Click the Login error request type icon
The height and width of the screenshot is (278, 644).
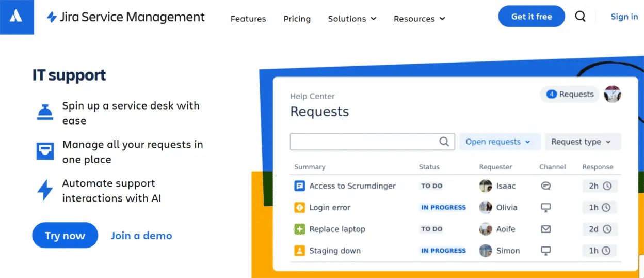[299, 208]
